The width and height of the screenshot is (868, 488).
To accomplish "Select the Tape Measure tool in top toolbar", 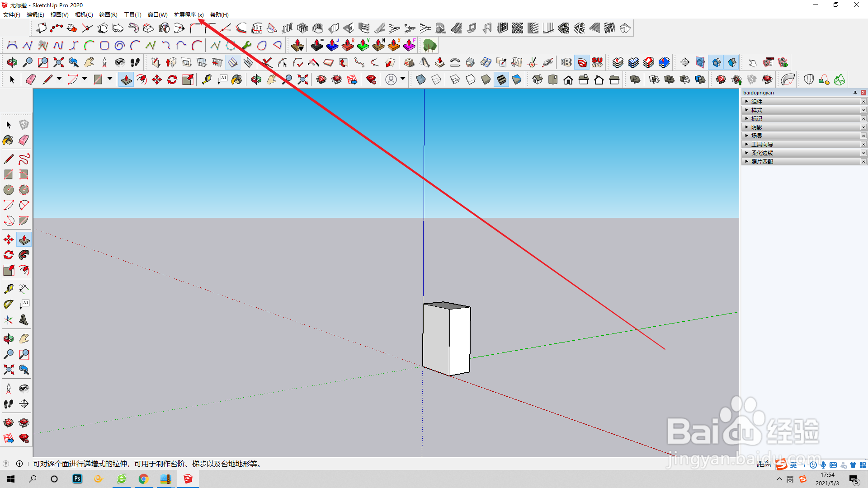I will coord(207,80).
